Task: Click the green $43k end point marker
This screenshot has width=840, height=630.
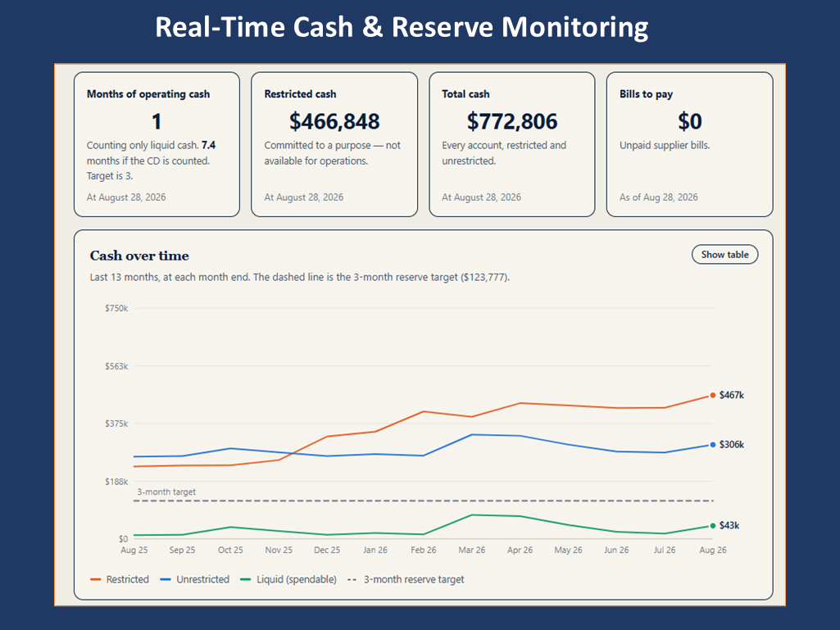Action: pyautogui.click(x=712, y=525)
